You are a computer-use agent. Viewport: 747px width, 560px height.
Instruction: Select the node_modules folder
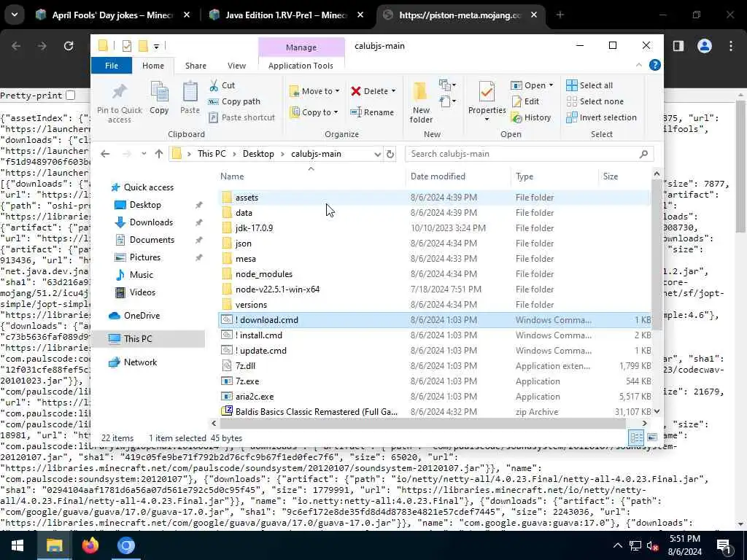coord(263,274)
